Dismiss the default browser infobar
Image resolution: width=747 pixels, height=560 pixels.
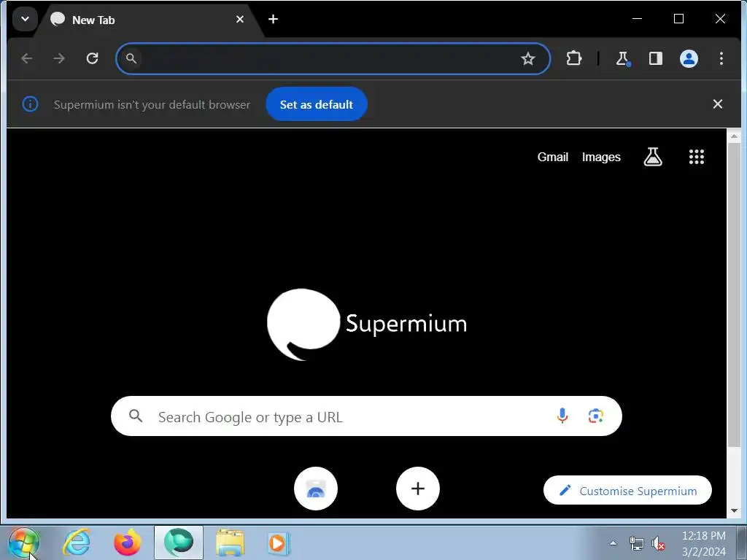coord(718,104)
